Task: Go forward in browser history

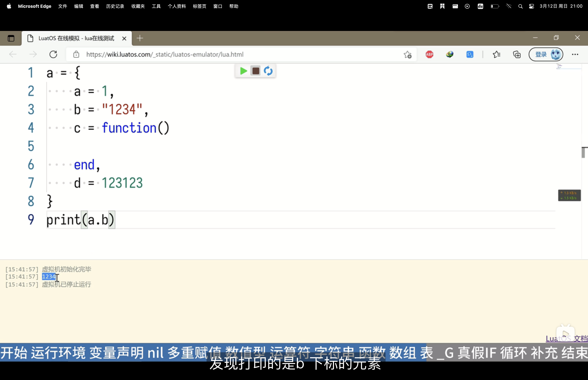Action: pos(33,54)
